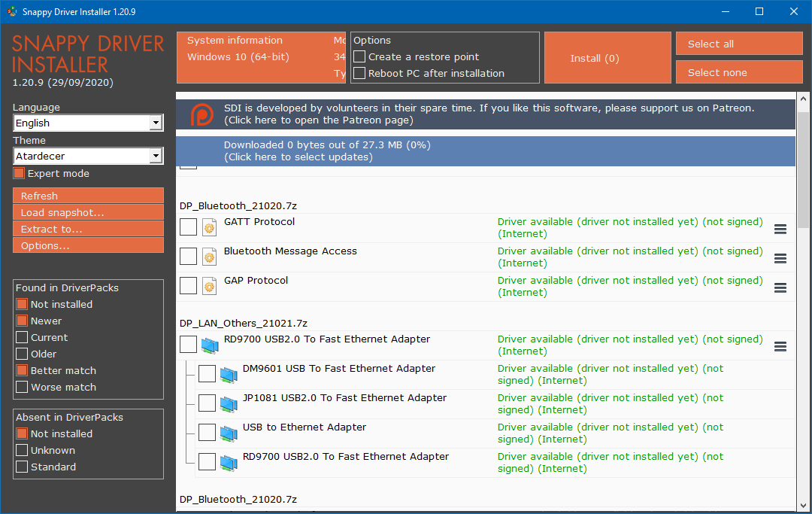
Task: Tick the JP1081 USB2.0 adapter checkbox
Action: pos(208,403)
